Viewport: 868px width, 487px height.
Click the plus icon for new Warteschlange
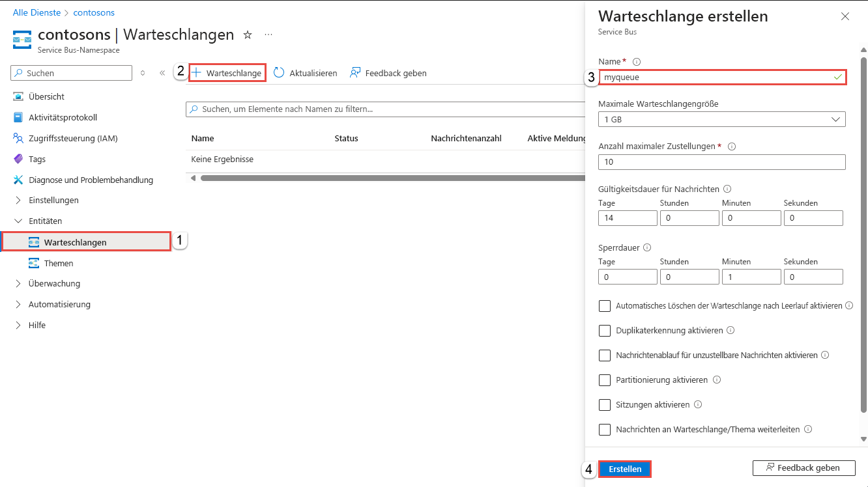click(x=196, y=72)
